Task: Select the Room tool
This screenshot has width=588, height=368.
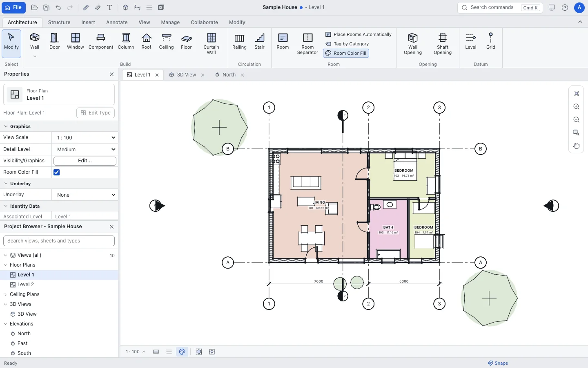Action: coord(283,41)
